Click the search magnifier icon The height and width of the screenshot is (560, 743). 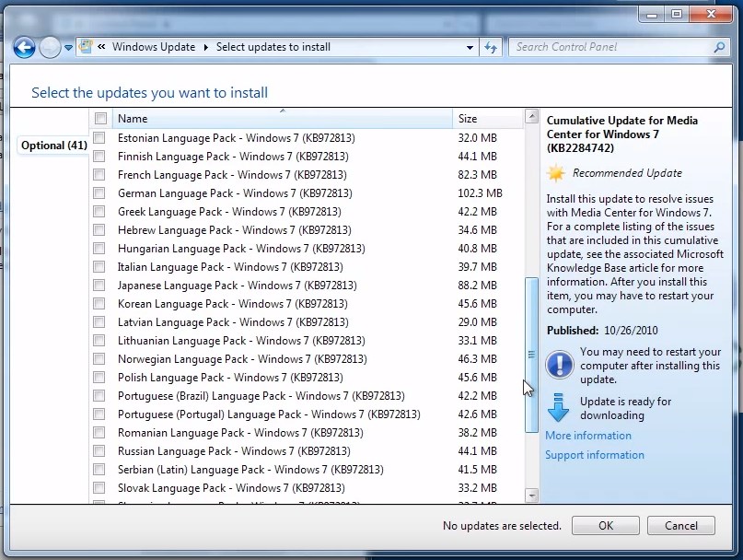pyautogui.click(x=719, y=47)
